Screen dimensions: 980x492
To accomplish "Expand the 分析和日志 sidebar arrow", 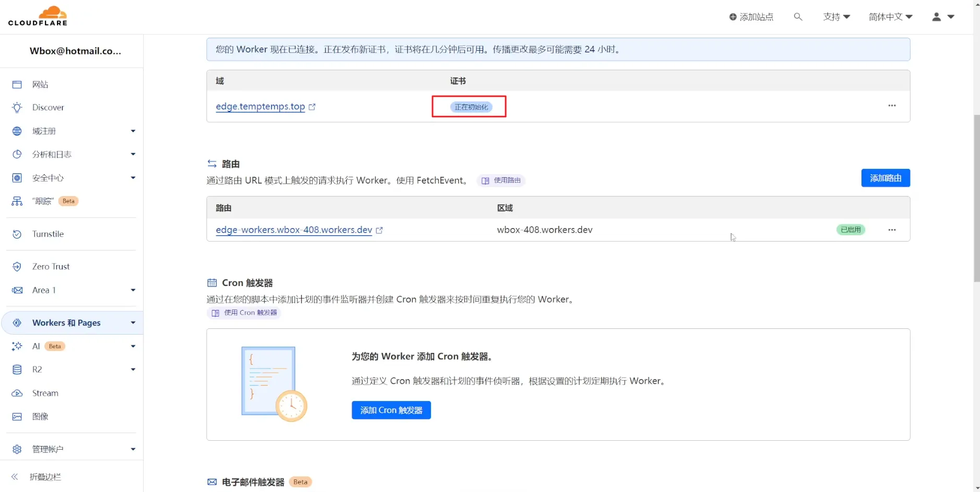I will (x=133, y=154).
